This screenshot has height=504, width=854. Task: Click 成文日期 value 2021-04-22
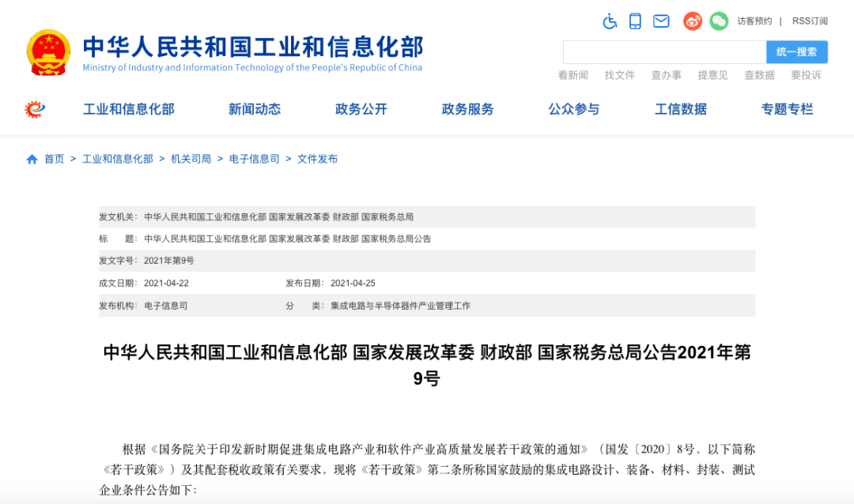[x=166, y=283]
